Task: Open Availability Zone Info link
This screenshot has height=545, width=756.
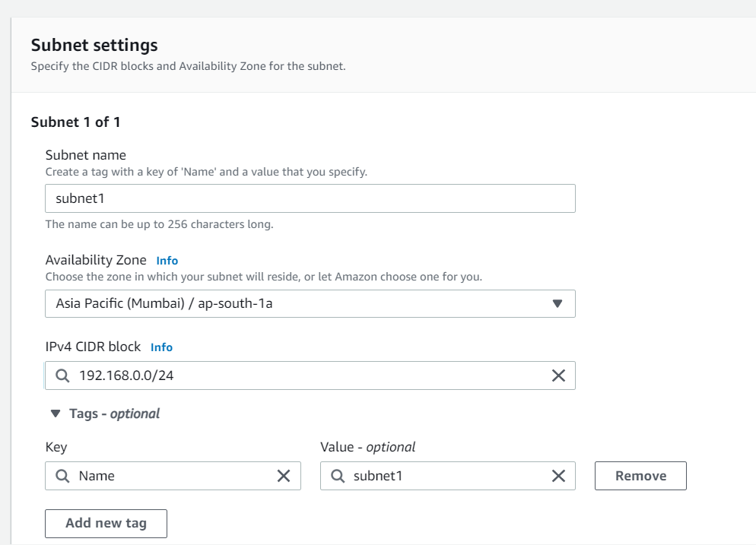Action: pos(167,261)
